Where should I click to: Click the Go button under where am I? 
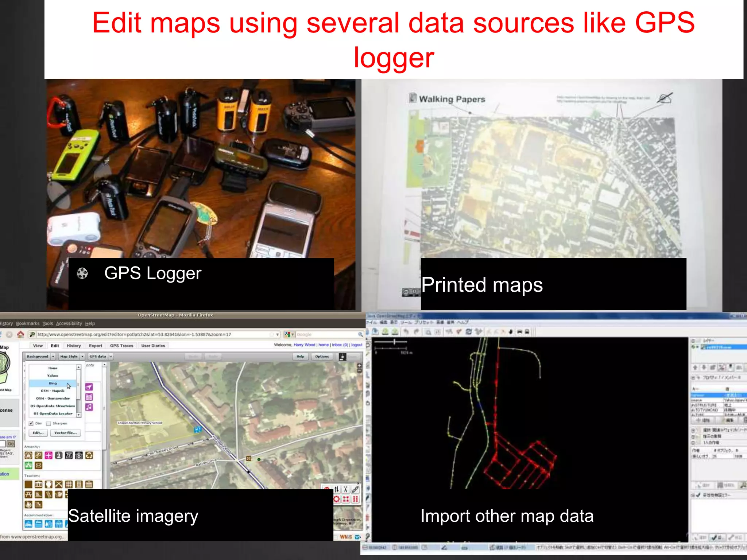[x=11, y=444]
